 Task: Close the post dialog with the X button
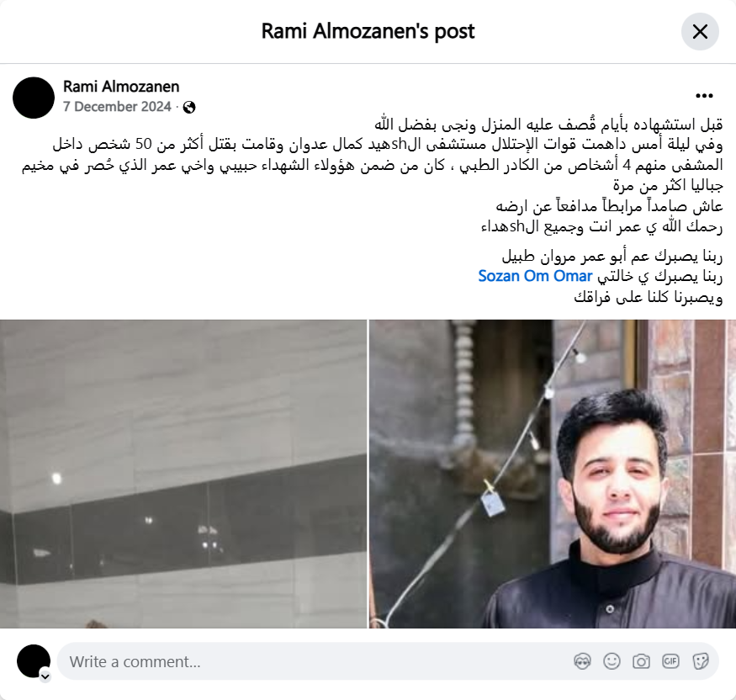(700, 31)
